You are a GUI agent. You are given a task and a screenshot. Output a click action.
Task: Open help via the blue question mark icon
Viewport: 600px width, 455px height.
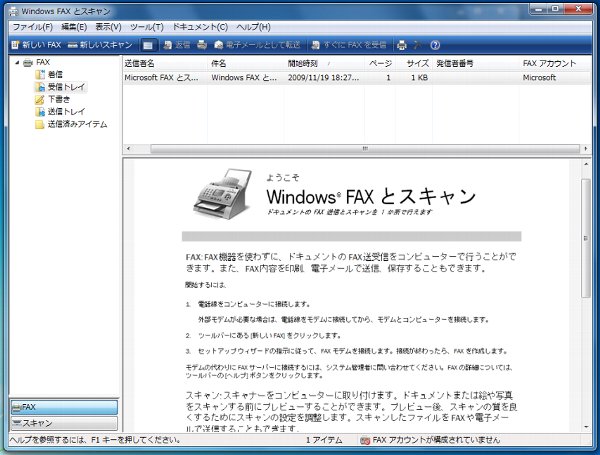pos(435,45)
